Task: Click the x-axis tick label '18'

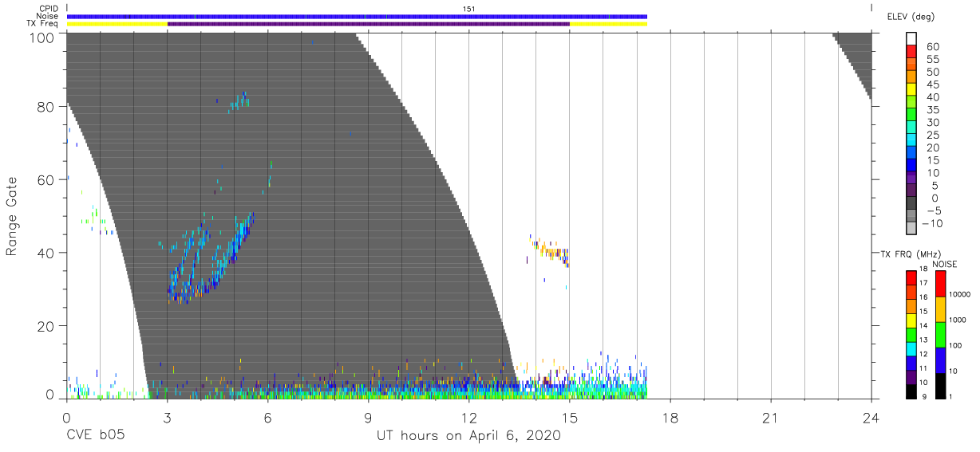Action: pos(670,418)
